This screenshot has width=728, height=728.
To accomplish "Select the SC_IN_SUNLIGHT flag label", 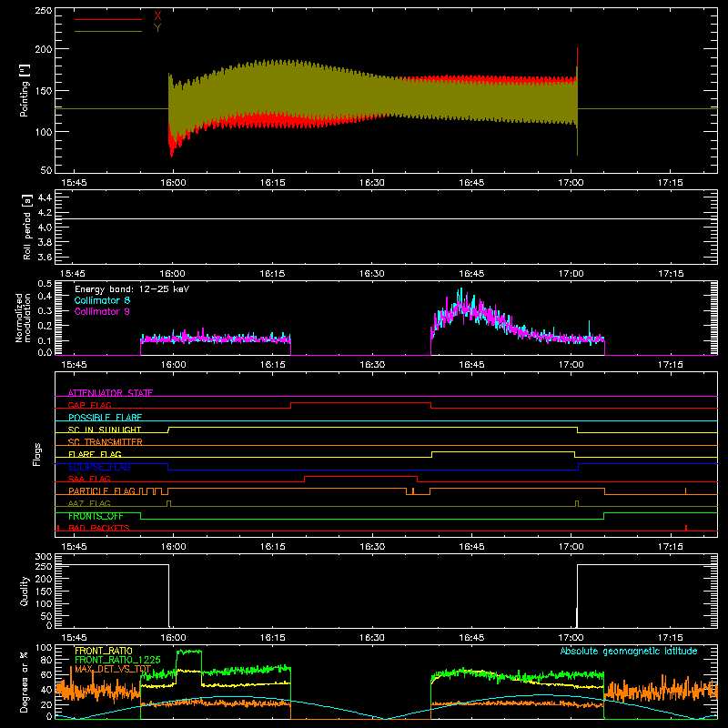I will click(105, 430).
